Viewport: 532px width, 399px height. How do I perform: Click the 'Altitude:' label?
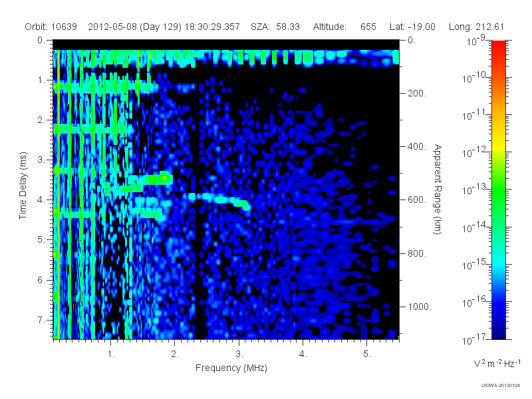click(x=329, y=27)
